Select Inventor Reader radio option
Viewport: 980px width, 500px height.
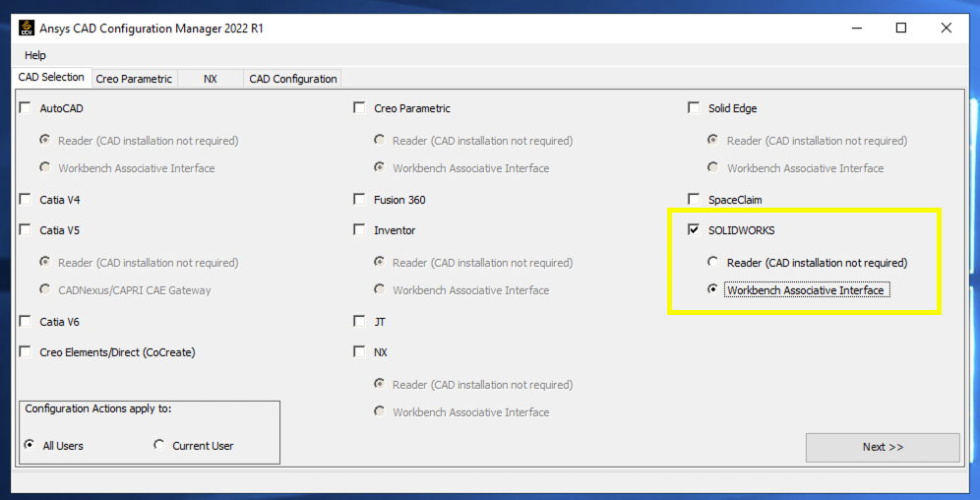click(379, 262)
